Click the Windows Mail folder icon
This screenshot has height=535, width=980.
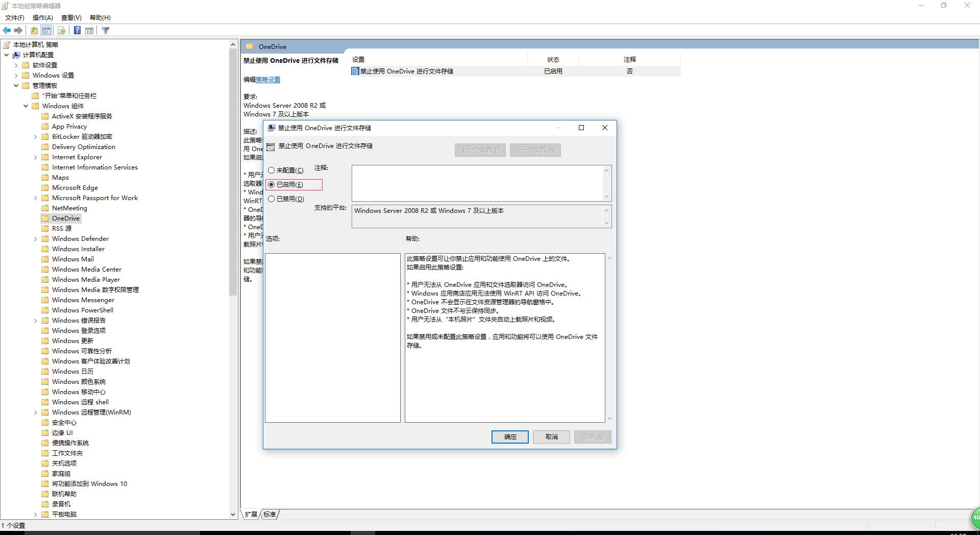click(45, 259)
